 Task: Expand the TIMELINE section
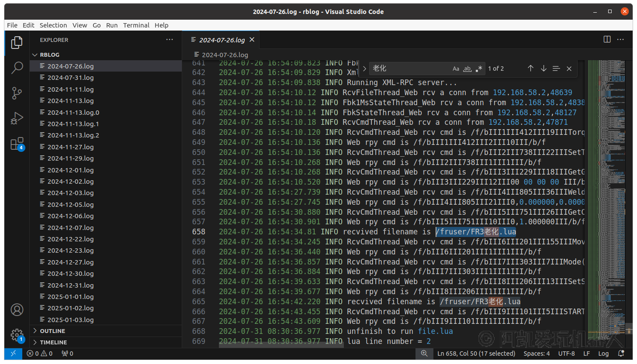coord(53,342)
